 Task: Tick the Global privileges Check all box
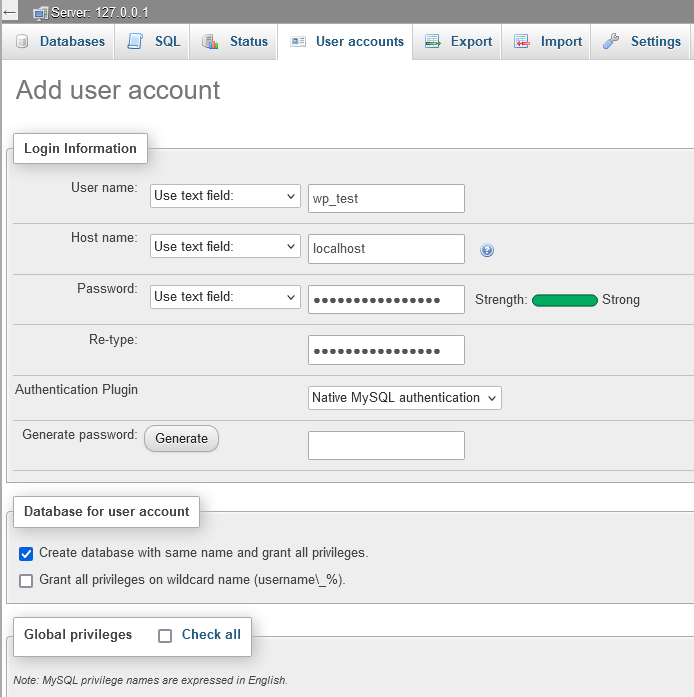165,635
